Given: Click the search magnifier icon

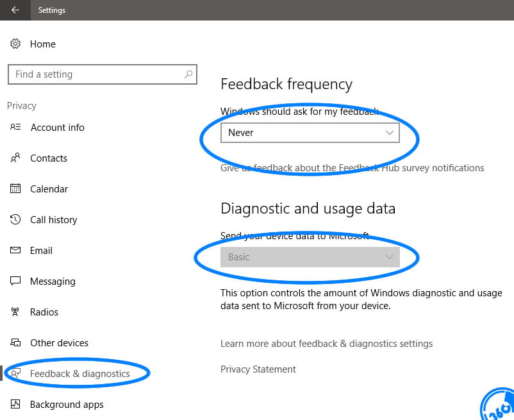Looking at the screenshot, I should (188, 74).
